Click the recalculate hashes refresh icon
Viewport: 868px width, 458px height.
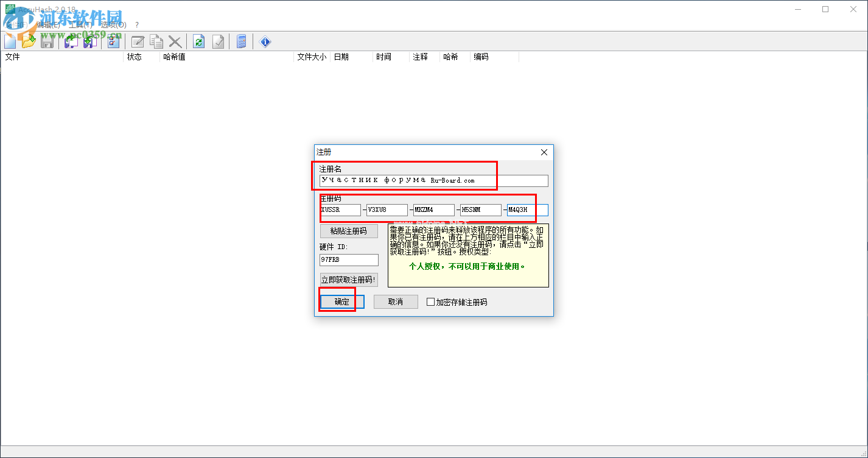[x=198, y=41]
